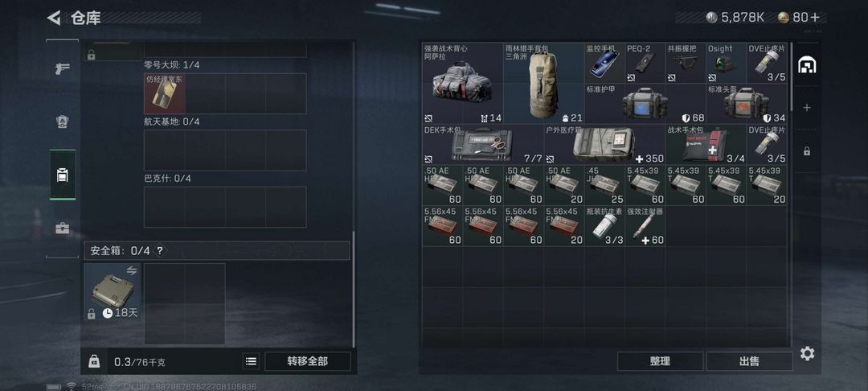Click the 出售 sell button

point(749,362)
